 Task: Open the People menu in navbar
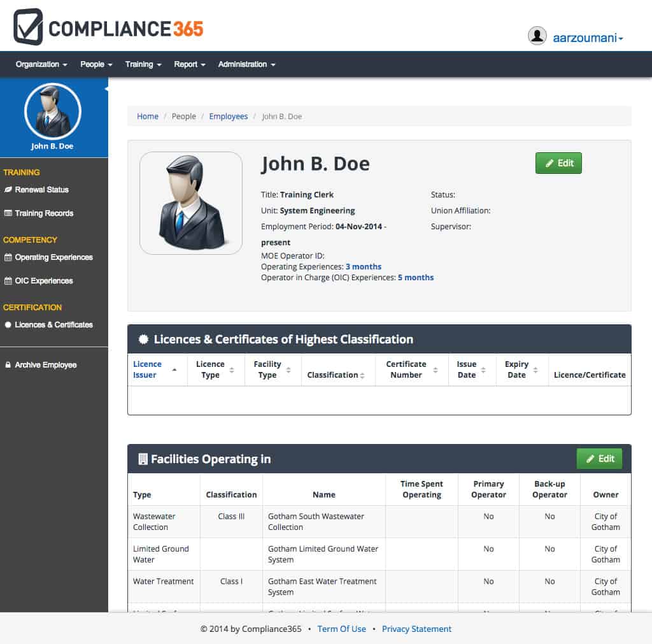[96, 64]
